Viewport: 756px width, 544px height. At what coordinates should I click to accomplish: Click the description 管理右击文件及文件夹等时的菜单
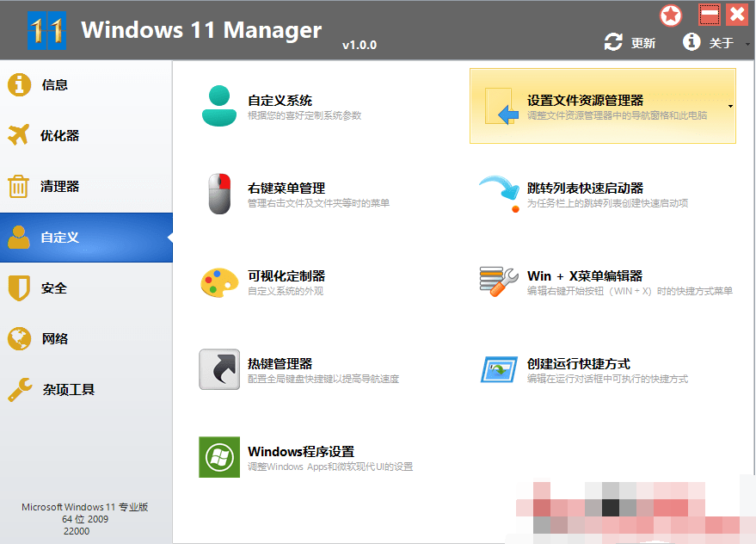click(319, 203)
